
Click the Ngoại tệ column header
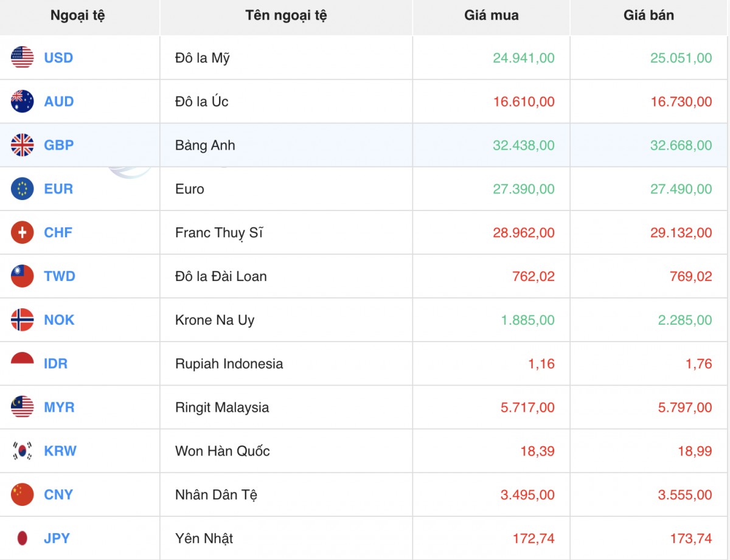pos(78,16)
